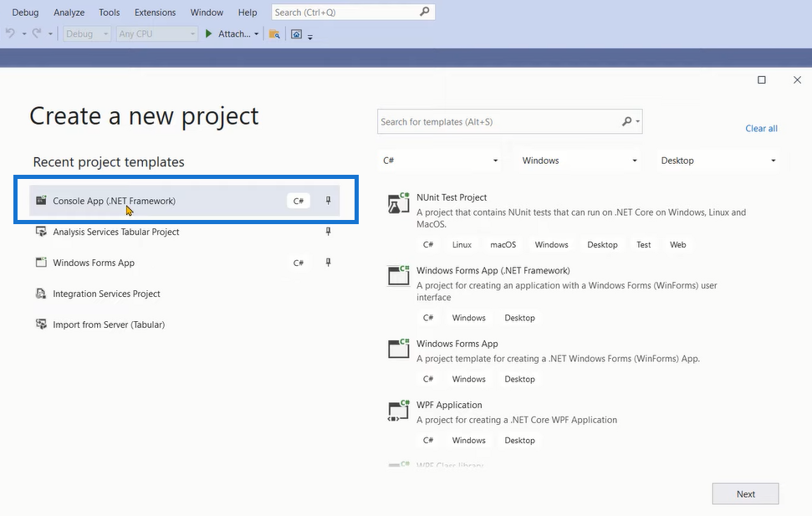
Task: Click Windows Forms App (.NET Framework) template icon
Action: pyautogui.click(x=399, y=275)
